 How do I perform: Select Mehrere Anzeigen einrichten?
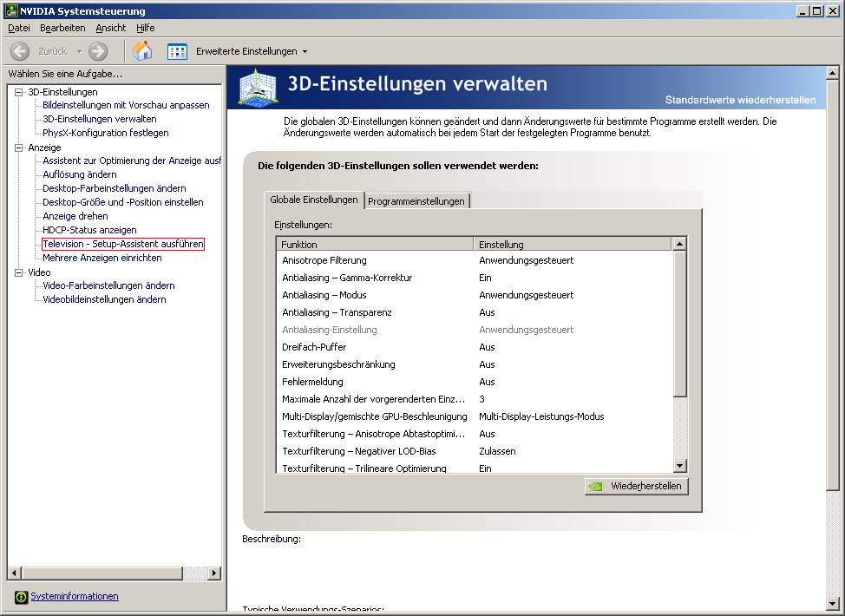coord(102,259)
